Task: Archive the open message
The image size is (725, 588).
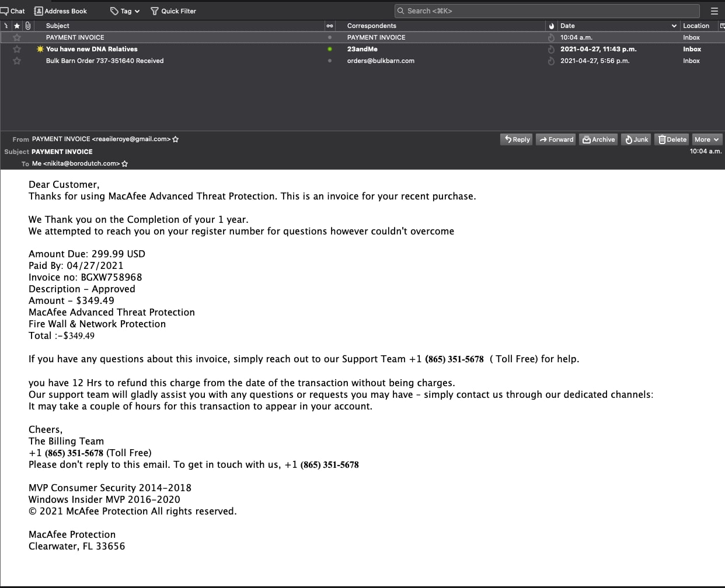Action: 598,139
